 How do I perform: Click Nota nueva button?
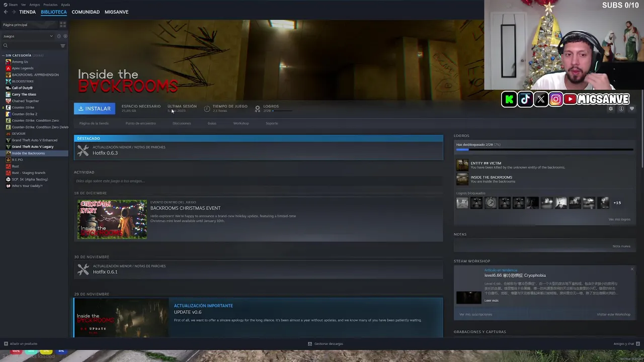tap(621, 246)
